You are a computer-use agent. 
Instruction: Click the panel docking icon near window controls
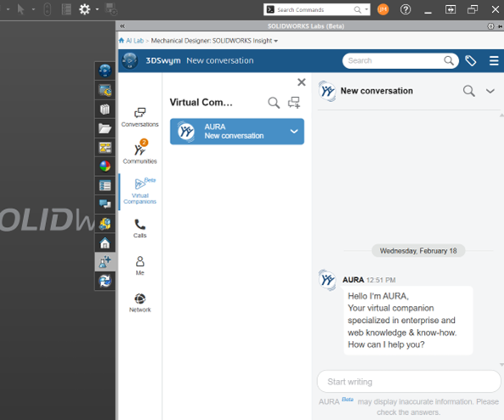tap(450, 9)
